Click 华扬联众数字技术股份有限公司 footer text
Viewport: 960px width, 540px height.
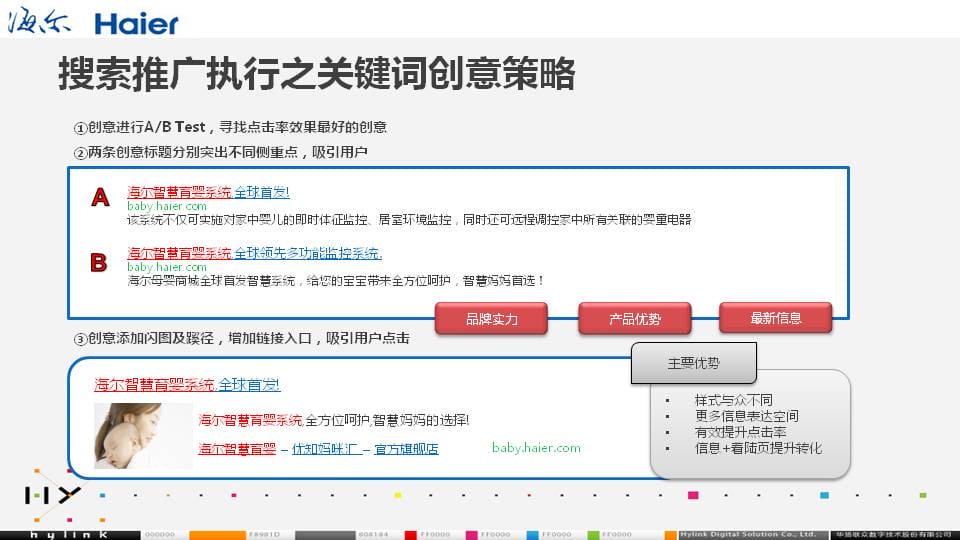(894, 534)
